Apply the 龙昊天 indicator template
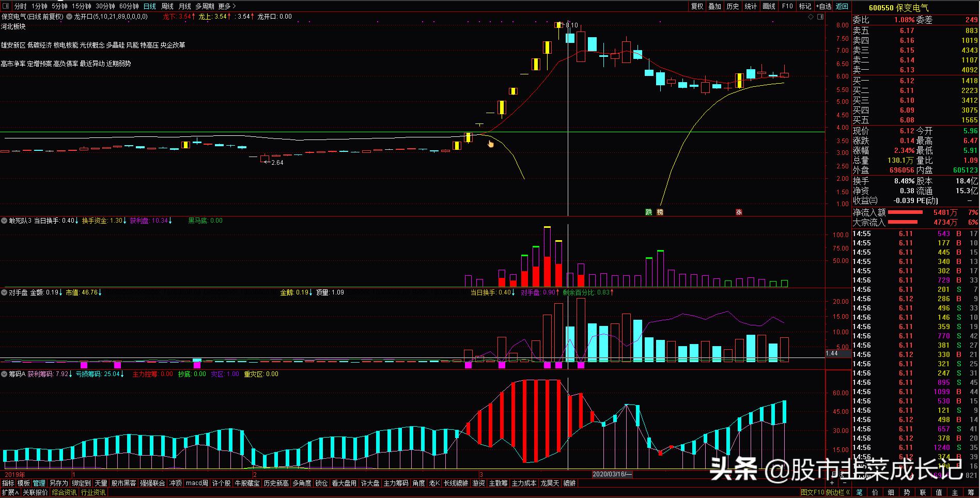Screen dimensions: 980x498 coord(550,483)
